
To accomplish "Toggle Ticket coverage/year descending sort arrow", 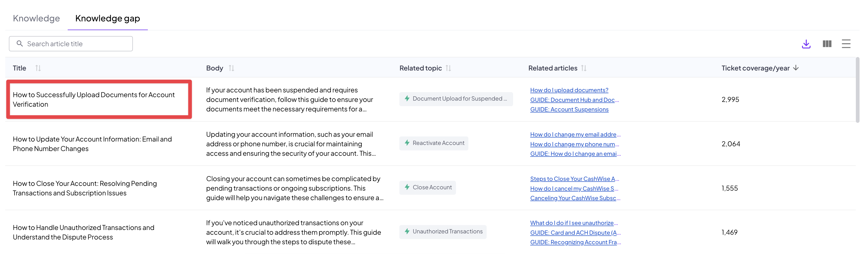I will point(796,68).
